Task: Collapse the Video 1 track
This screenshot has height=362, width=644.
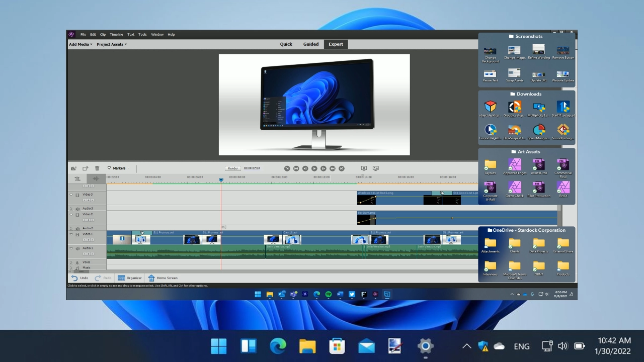Action: [x=71, y=234]
